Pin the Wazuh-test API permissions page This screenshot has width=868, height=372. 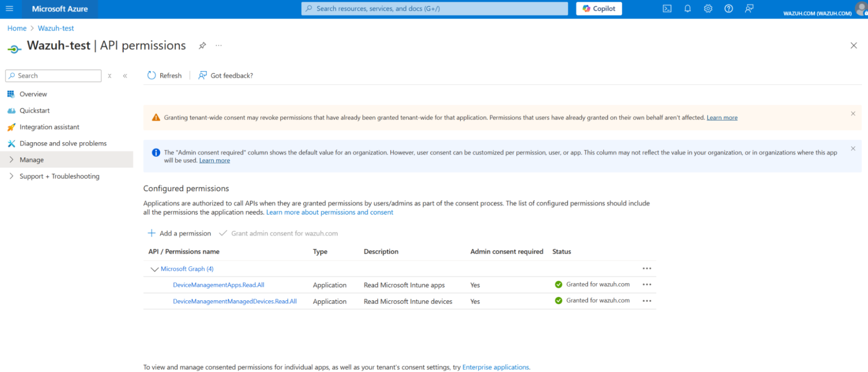(202, 46)
